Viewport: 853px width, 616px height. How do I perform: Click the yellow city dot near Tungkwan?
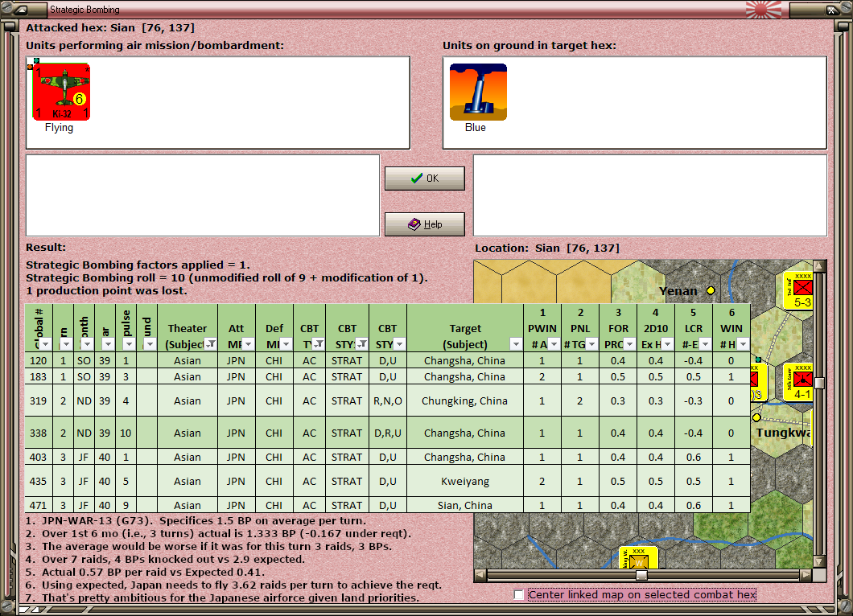pos(756,417)
